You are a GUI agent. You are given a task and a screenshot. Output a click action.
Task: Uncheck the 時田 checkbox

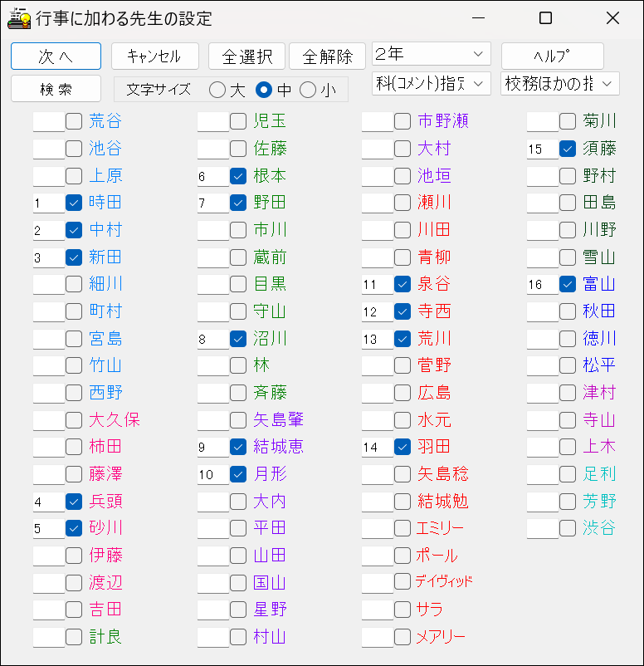74,203
